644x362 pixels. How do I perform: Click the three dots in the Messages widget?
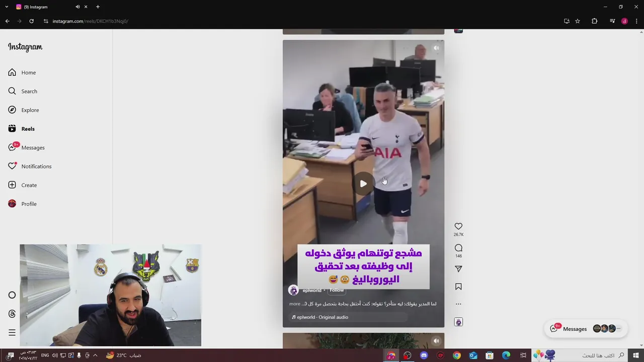pyautogui.click(x=618, y=329)
